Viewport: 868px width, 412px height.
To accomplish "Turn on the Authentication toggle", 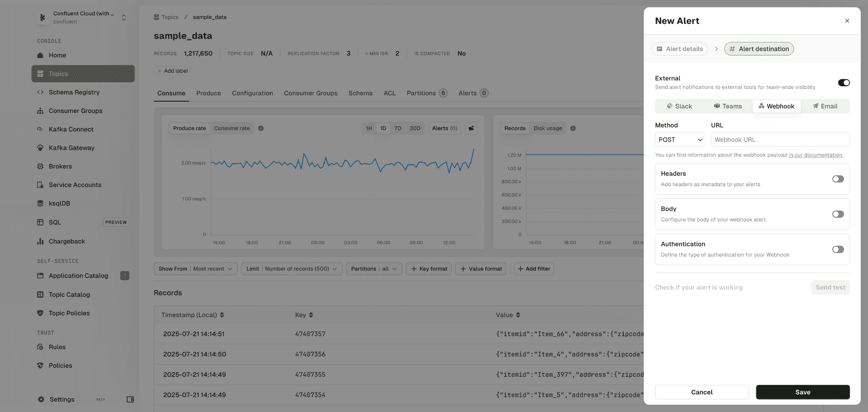I will pyautogui.click(x=838, y=249).
